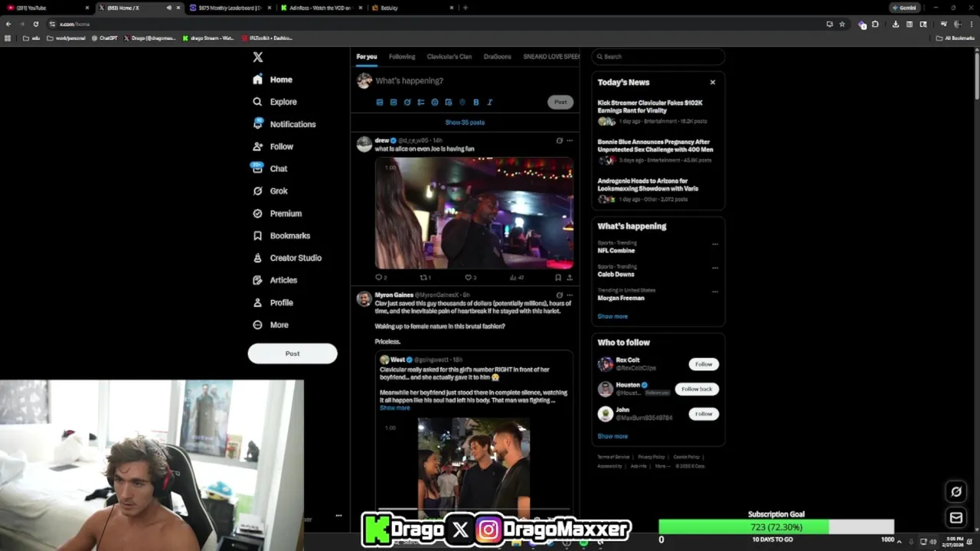Like drew's post
This screenshot has width=980, height=551.
click(469, 278)
